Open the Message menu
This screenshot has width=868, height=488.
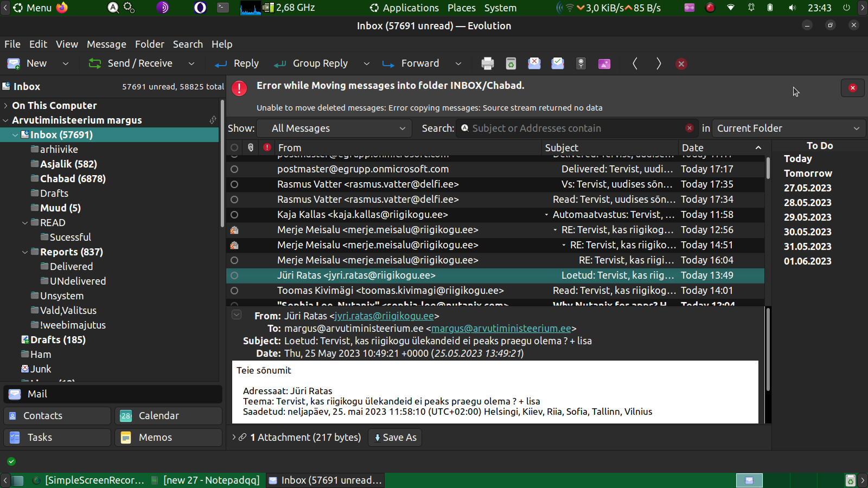(x=106, y=44)
